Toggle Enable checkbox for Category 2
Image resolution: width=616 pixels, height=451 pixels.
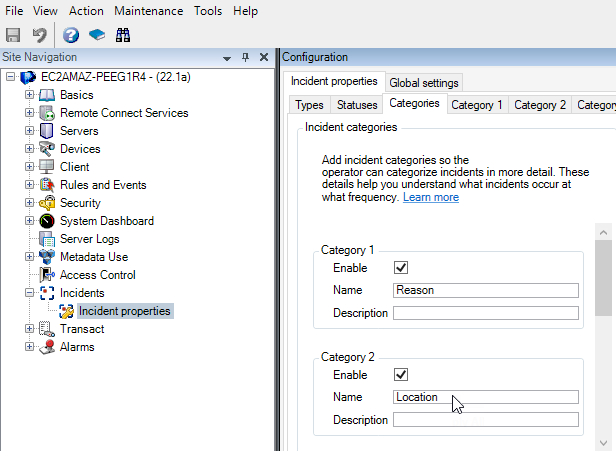tap(401, 374)
